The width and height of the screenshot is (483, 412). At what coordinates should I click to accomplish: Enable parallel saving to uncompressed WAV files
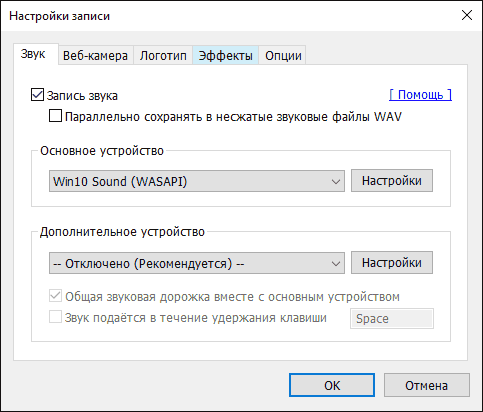[55, 116]
